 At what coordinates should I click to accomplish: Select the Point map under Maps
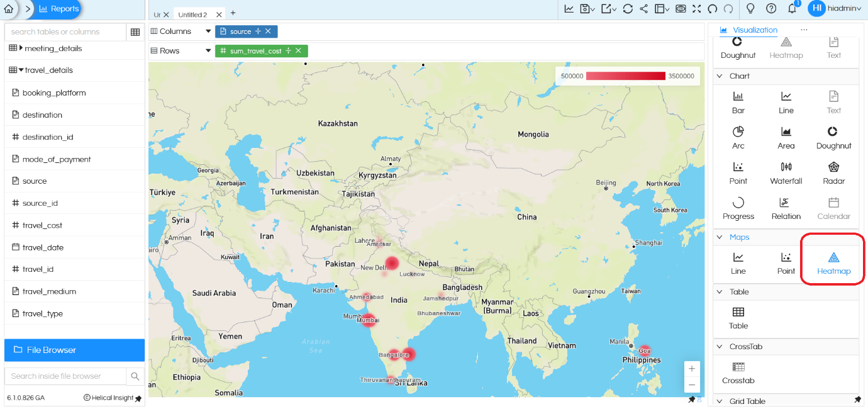tap(786, 263)
